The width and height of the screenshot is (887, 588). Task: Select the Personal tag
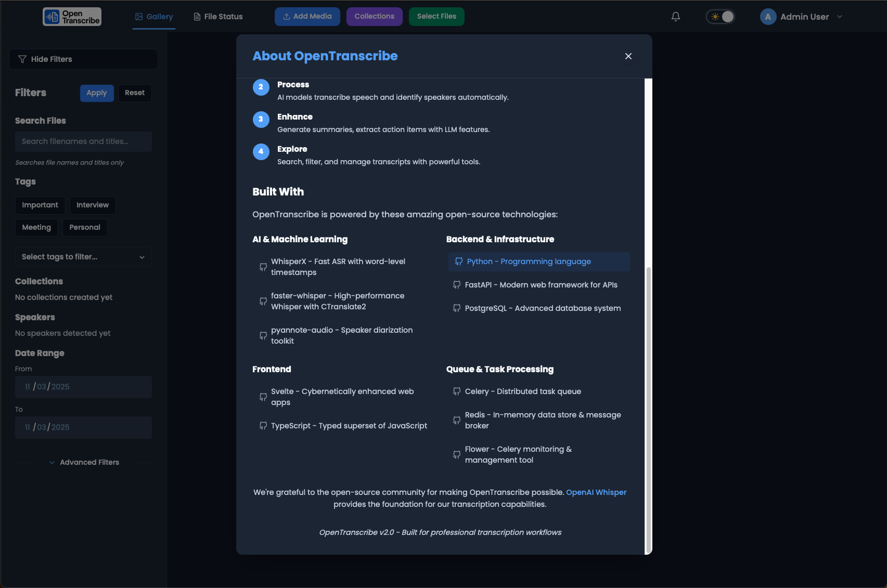[x=85, y=228]
